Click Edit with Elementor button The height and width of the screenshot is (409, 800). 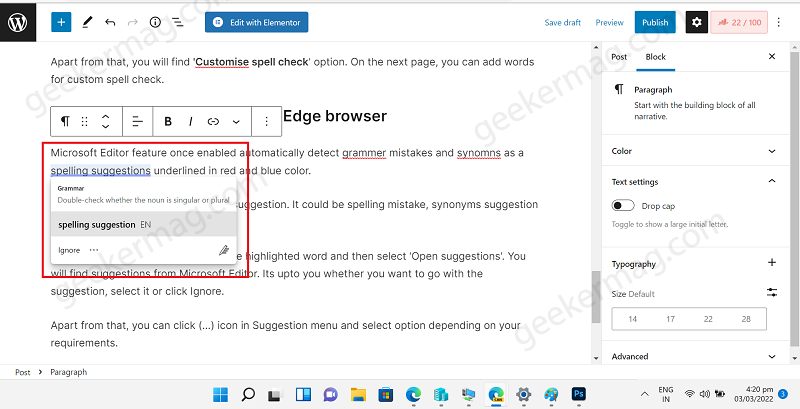click(257, 22)
